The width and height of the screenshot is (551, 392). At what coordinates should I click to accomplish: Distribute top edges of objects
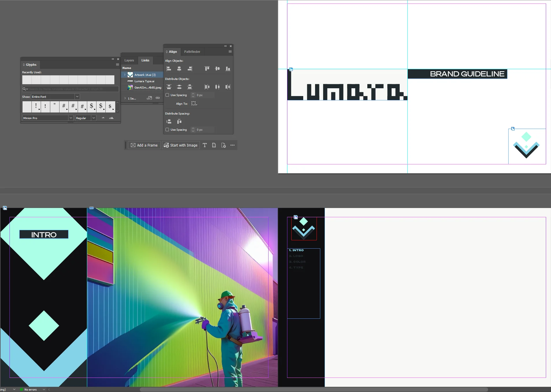169,87
